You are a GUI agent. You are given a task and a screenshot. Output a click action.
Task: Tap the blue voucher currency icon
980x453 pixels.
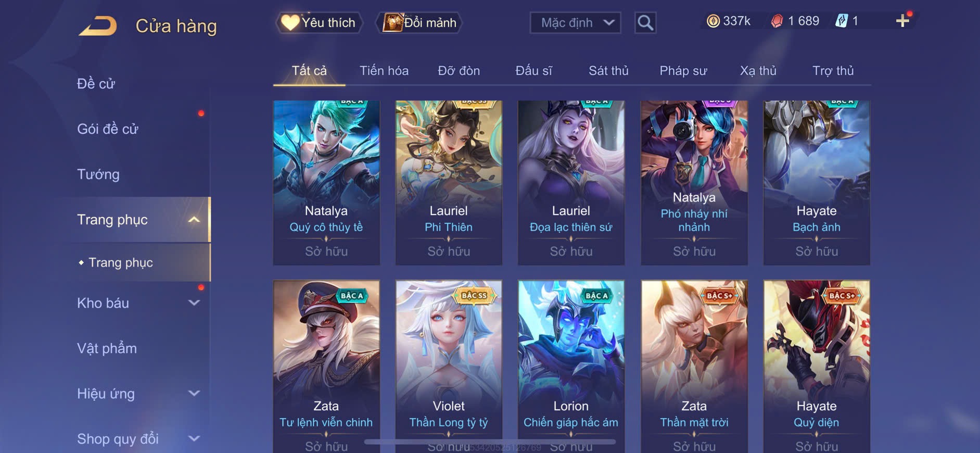coord(841,21)
